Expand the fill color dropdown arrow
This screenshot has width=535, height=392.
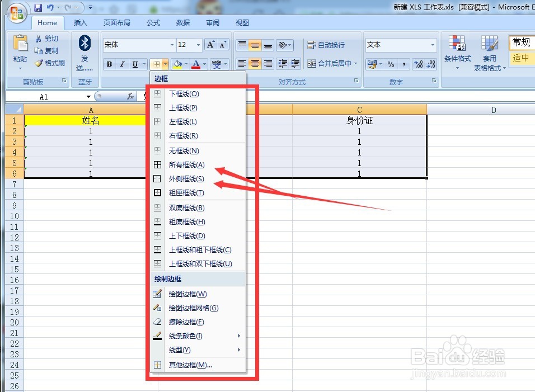click(186, 64)
